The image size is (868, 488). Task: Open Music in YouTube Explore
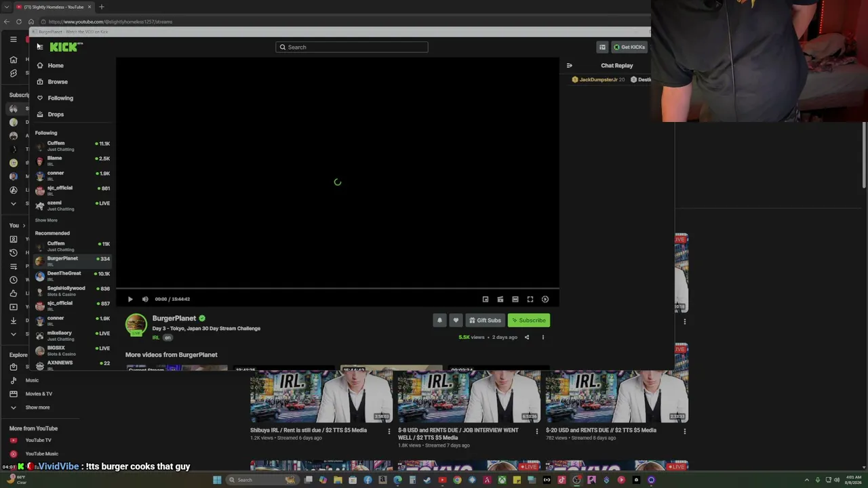pos(32,380)
